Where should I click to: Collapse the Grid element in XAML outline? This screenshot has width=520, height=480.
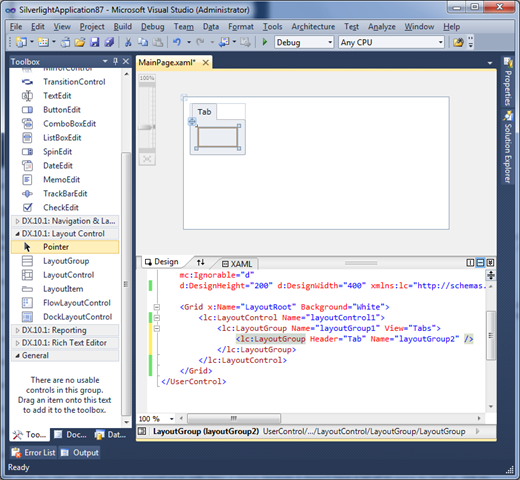[157, 307]
